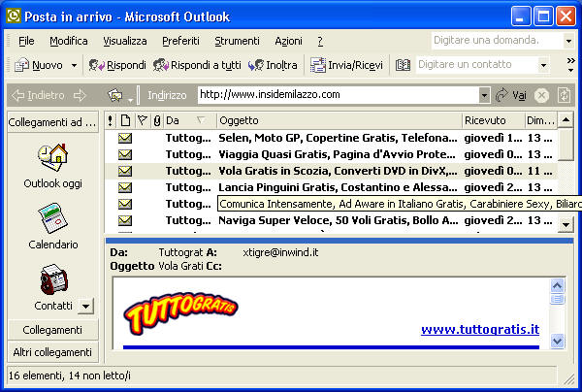Click the folder up-level icon in web toolbar
582x392 pixels.
[x=115, y=95]
